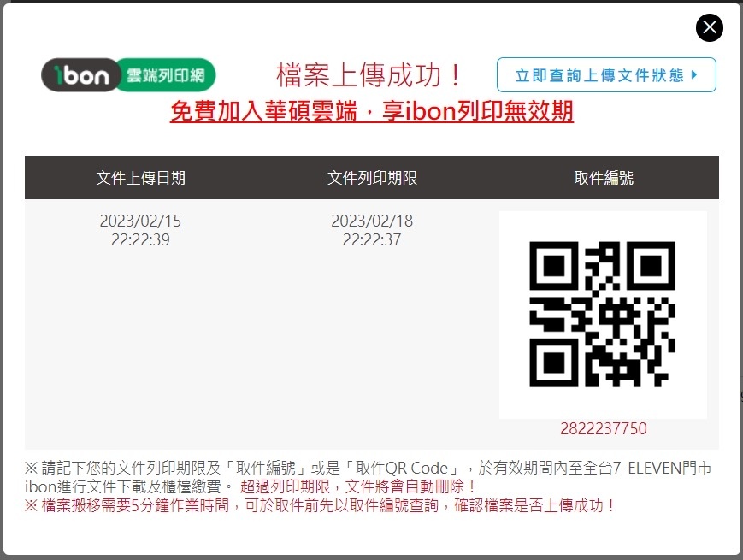Click the arrow icon on 立即查詢 button
This screenshot has width=743, height=560.
694,75
